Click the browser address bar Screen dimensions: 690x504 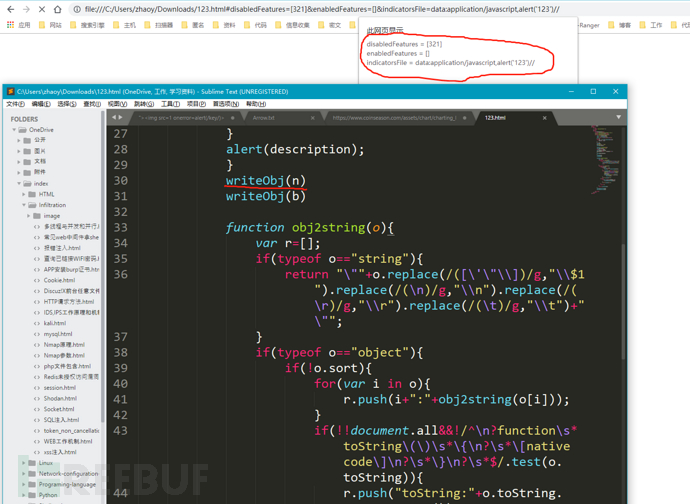378,9
